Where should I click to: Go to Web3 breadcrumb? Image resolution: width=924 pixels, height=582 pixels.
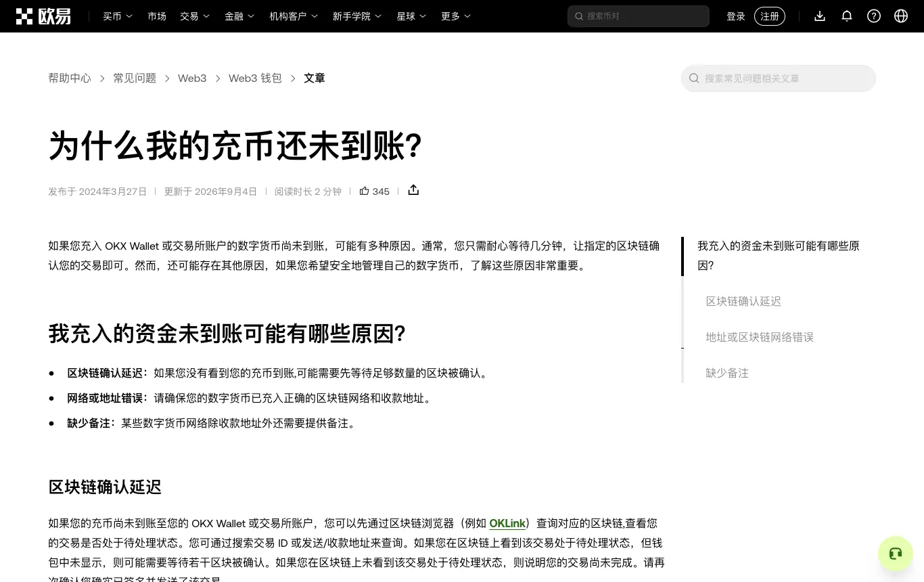point(192,79)
